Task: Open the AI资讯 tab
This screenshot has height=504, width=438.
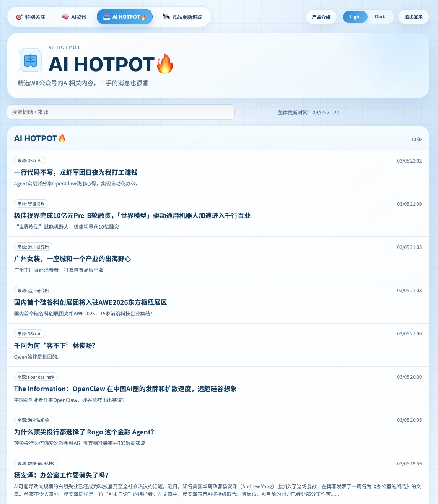Action: pyautogui.click(x=74, y=16)
